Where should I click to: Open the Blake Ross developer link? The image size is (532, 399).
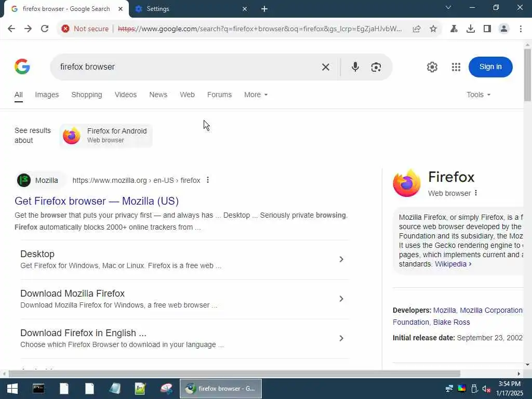click(x=451, y=322)
